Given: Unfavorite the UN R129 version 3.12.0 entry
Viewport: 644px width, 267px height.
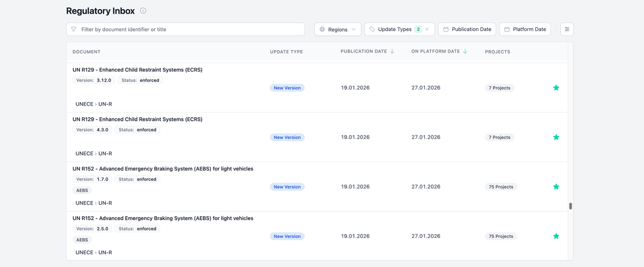Looking at the screenshot, I should tap(556, 88).
